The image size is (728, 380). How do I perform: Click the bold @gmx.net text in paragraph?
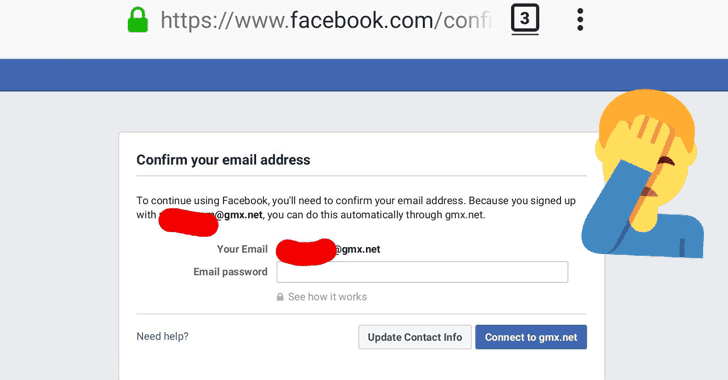point(239,215)
